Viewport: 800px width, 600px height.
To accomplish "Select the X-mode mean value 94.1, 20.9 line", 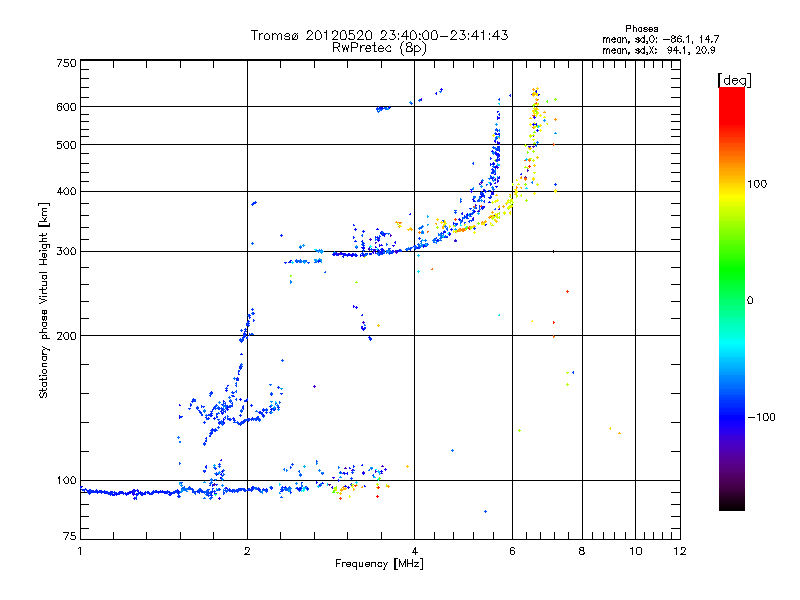I will (661, 49).
